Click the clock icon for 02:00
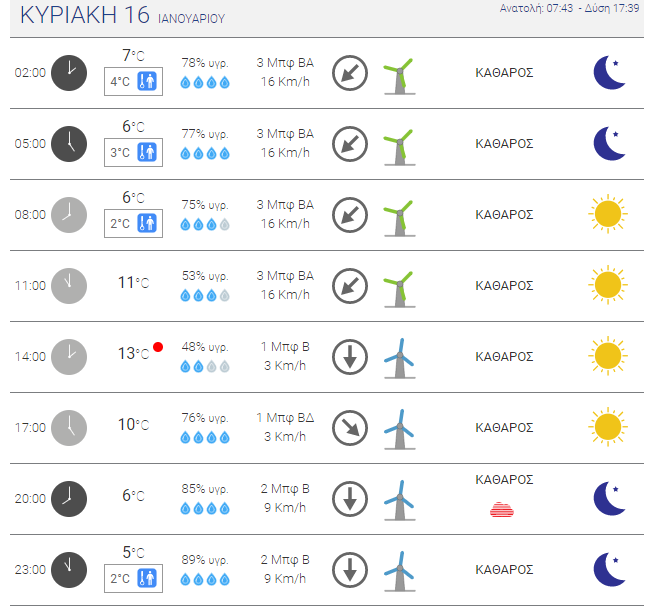Image resolution: width=658 pixels, height=610 pixels. click(69, 73)
